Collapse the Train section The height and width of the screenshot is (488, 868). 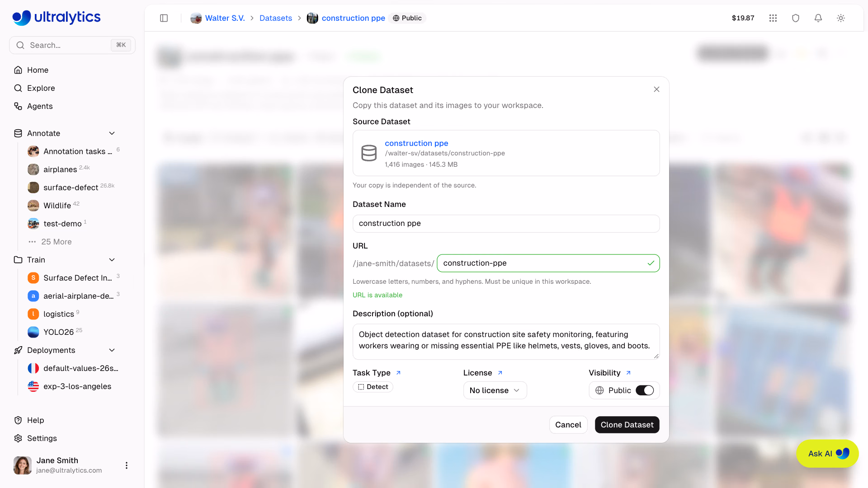pos(112,260)
